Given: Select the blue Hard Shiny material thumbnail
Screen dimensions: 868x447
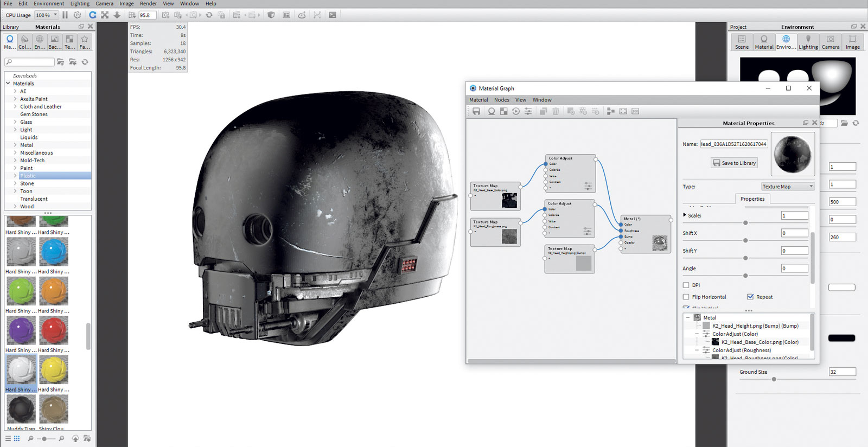Looking at the screenshot, I should [x=54, y=252].
